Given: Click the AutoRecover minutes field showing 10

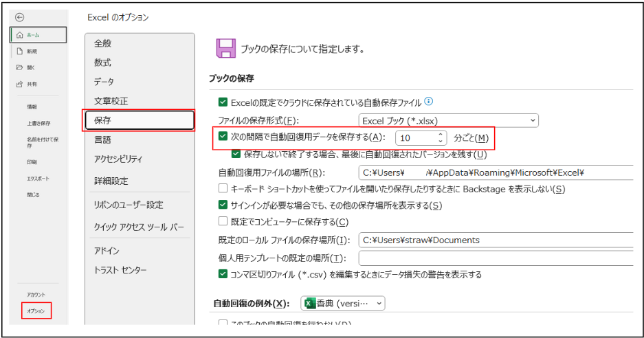Looking at the screenshot, I should pos(416,138).
